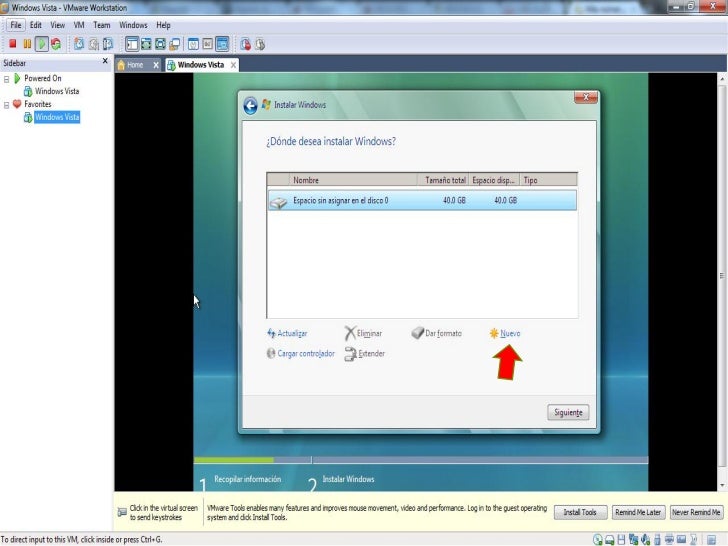This screenshot has width=728, height=546.
Task: Click the printer status bar icon
Action: tap(669, 539)
